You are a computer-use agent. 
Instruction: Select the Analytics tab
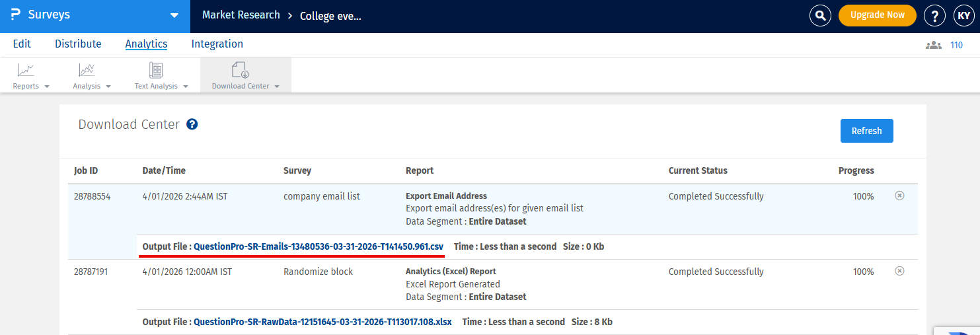[146, 44]
